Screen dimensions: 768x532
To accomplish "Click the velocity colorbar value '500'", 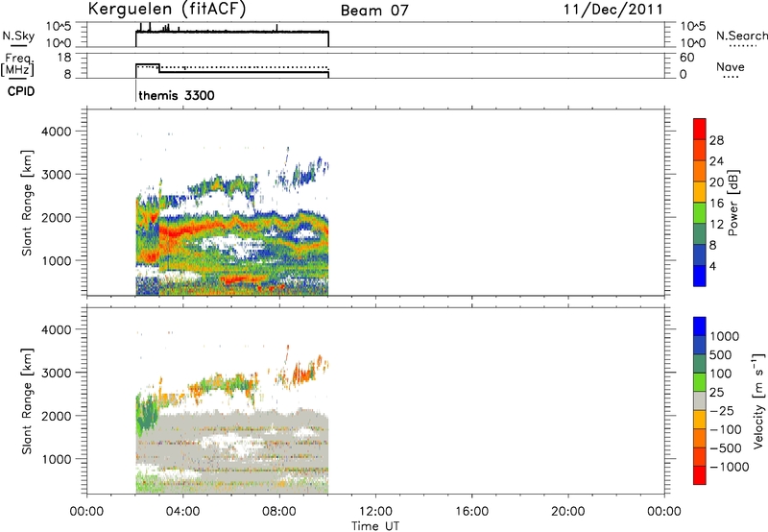I will 720,355.
